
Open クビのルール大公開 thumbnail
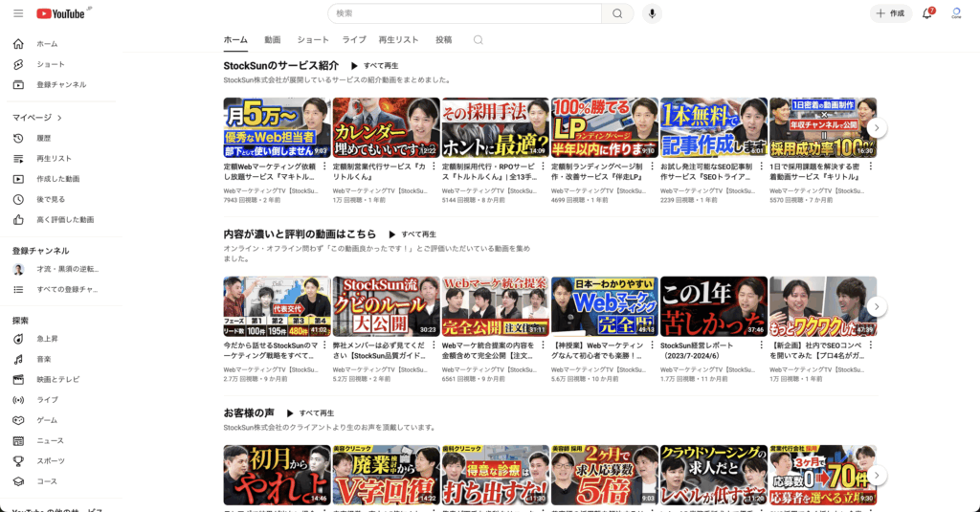tap(387, 306)
